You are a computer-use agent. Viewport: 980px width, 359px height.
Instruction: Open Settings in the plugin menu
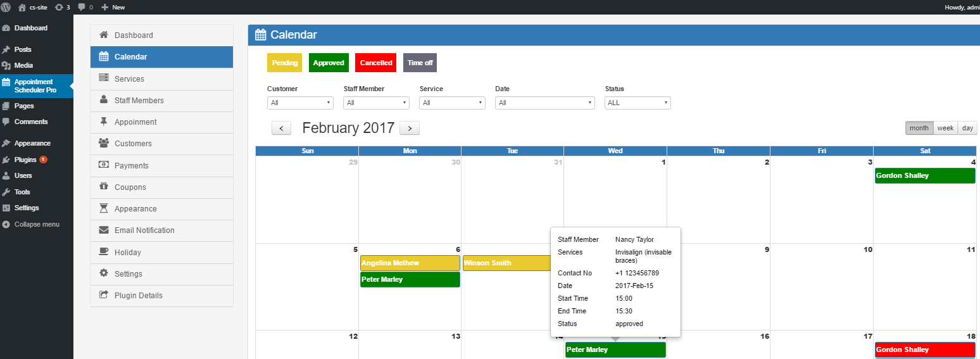[161, 274]
